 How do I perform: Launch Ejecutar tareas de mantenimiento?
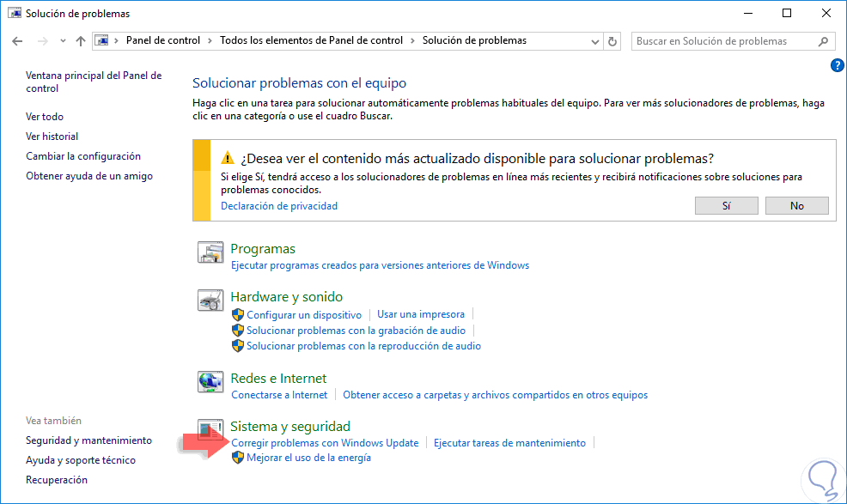click(x=509, y=443)
